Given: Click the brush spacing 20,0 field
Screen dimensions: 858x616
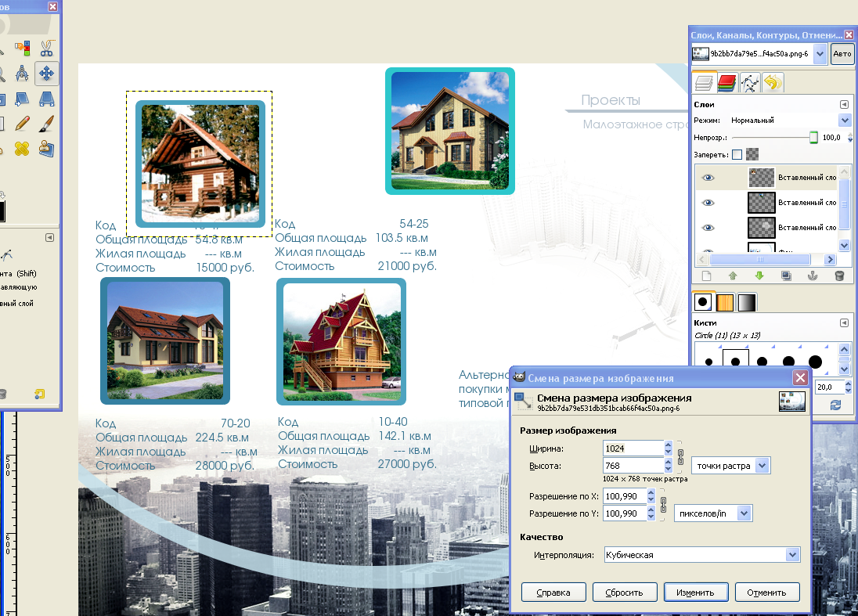Looking at the screenshot, I should point(830,387).
